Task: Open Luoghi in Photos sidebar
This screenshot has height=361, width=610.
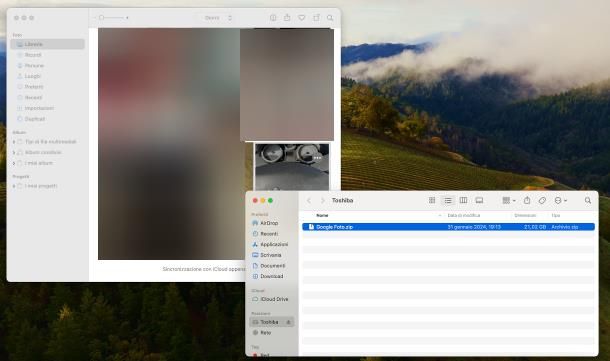Action: click(x=33, y=76)
